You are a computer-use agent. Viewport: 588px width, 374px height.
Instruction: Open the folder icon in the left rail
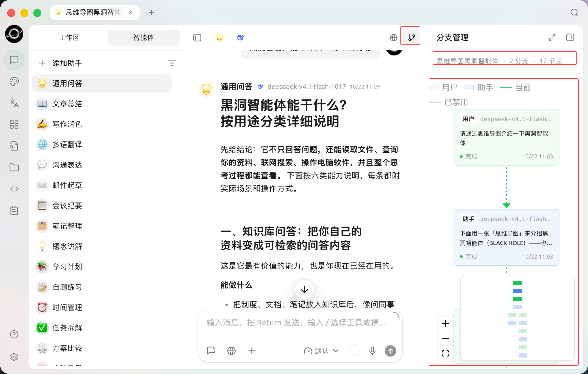coord(14,167)
